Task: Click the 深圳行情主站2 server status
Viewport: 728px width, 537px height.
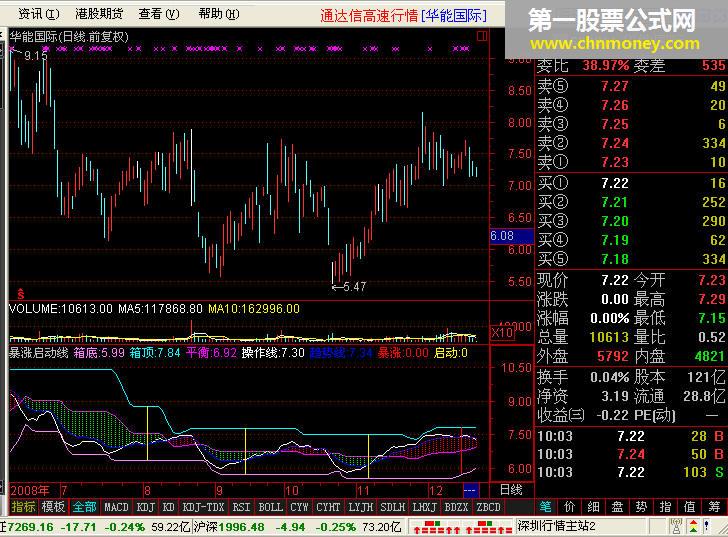Action: click(556, 526)
